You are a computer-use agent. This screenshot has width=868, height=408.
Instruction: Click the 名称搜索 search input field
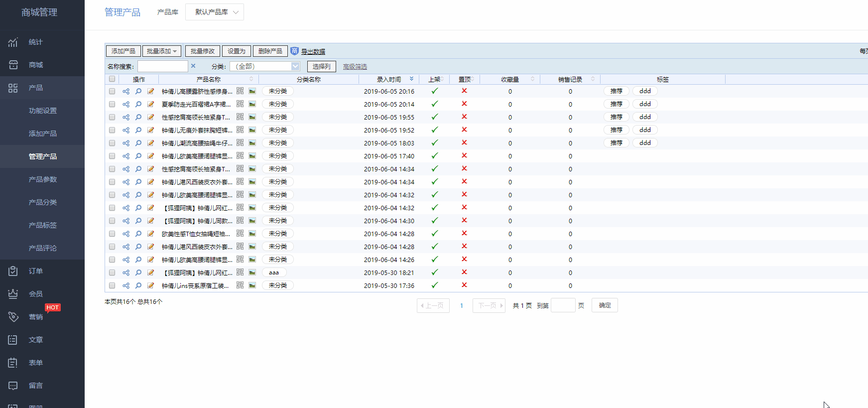[163, 66]
